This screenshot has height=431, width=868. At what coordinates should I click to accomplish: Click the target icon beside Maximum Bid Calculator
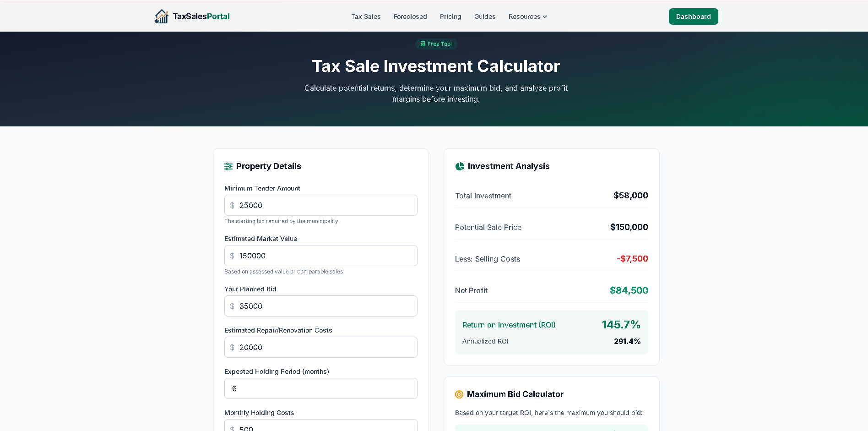point(459,394)
